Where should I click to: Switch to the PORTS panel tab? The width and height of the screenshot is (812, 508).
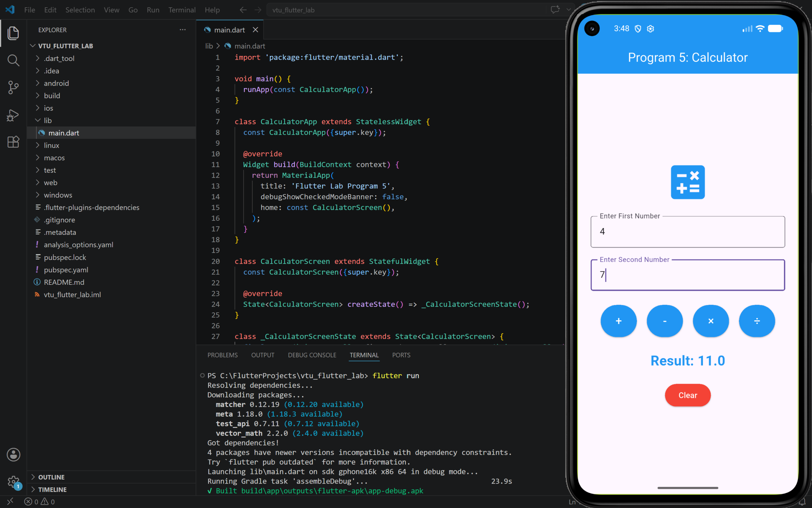pyautogui.click(x=401, y=355)
